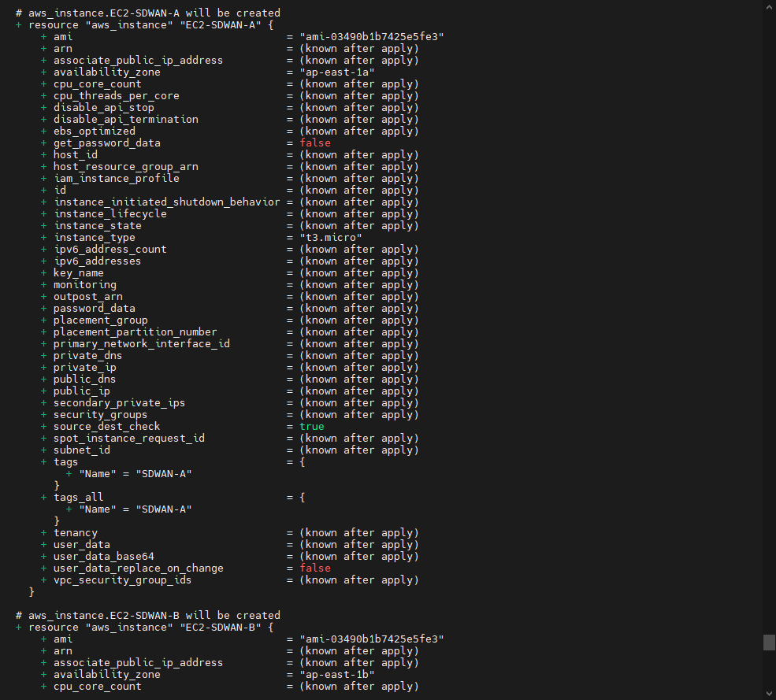Click the "ap-east-1a" availability zone value
Viewport: 776px width, 700px height.
(336, 72)
